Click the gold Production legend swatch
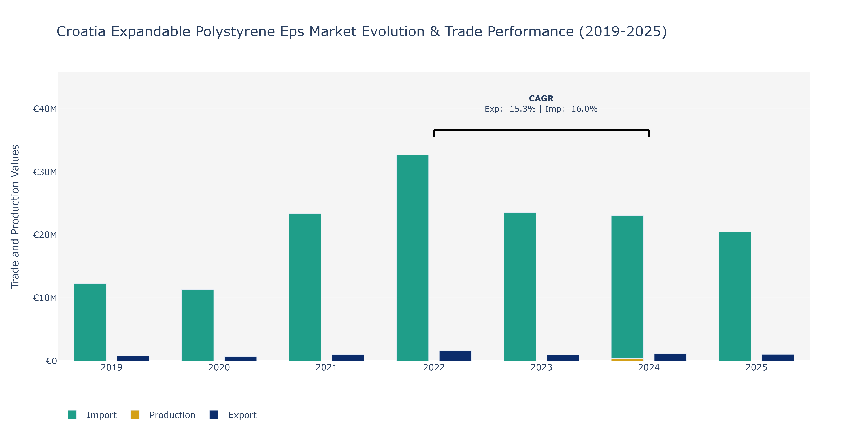The image size is (868, 434). 135,415
